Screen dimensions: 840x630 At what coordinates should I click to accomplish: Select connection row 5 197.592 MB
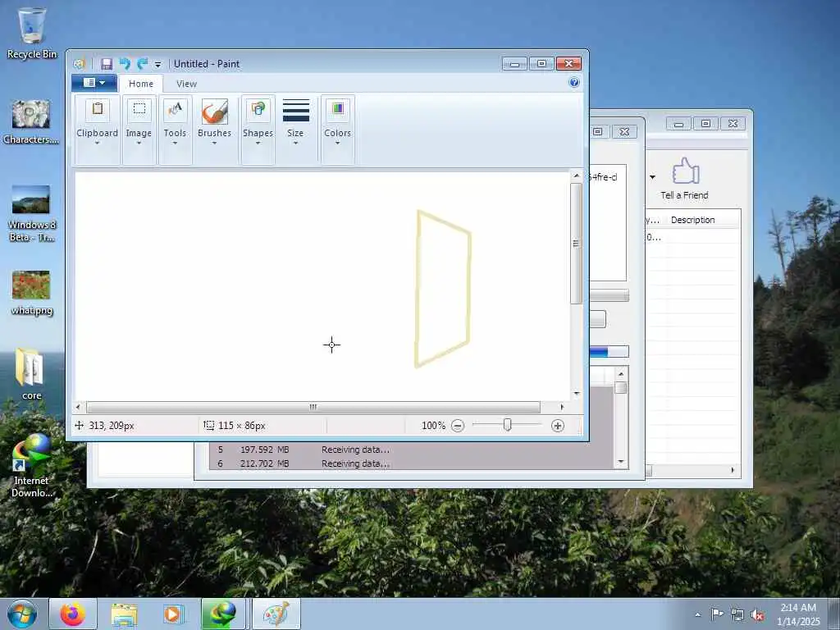click(x=412, y=450)
